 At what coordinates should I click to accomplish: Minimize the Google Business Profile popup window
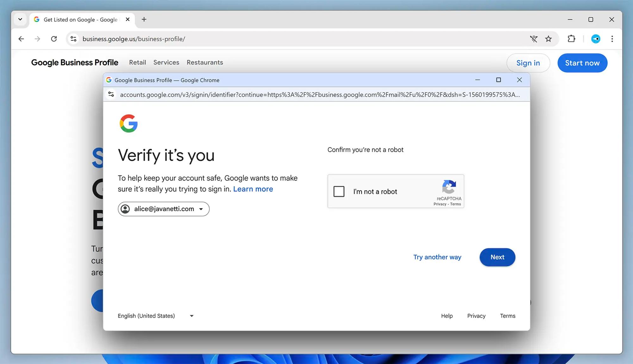(477, 80)
